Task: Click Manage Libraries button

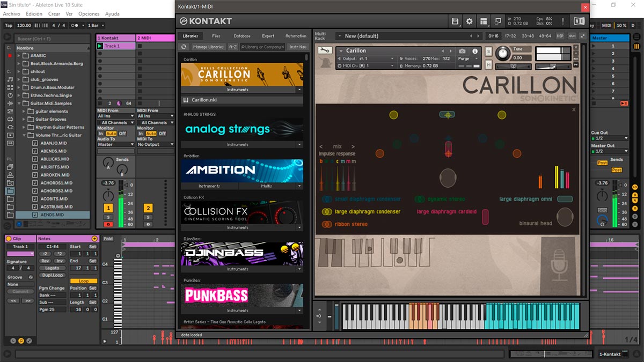Action: pyautogui.click(x=208, y=47)
